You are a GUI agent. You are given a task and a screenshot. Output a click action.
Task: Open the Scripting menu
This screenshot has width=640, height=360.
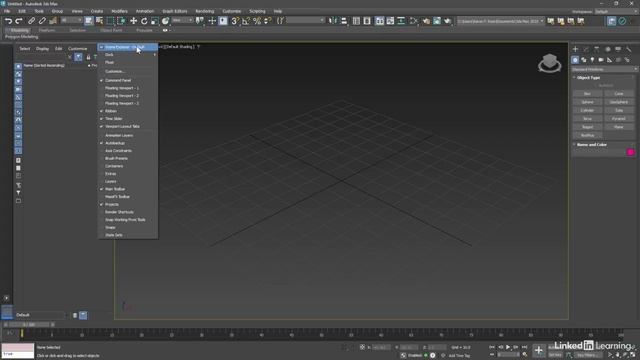coord(257,11)
